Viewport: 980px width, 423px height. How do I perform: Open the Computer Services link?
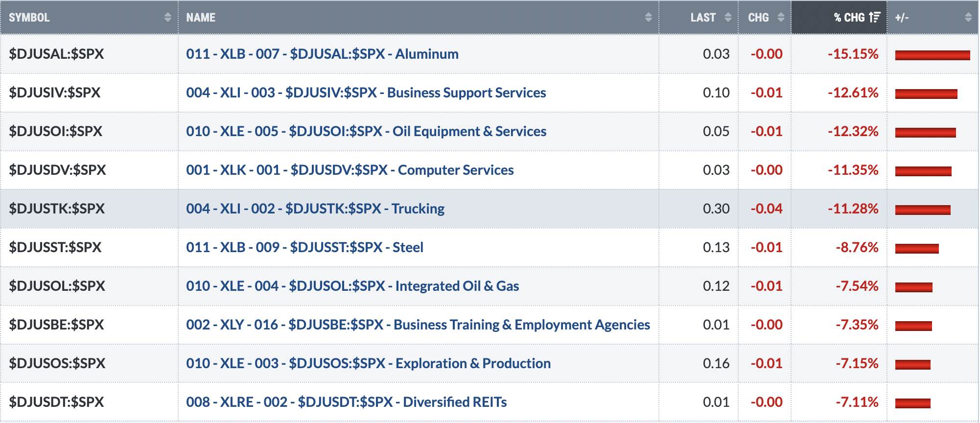(350, 170)
